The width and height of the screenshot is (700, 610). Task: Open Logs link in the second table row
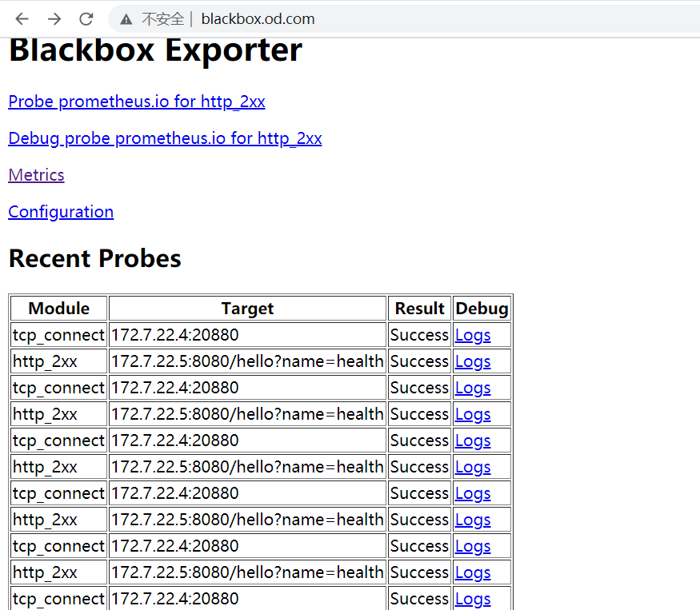pos(473,362)
